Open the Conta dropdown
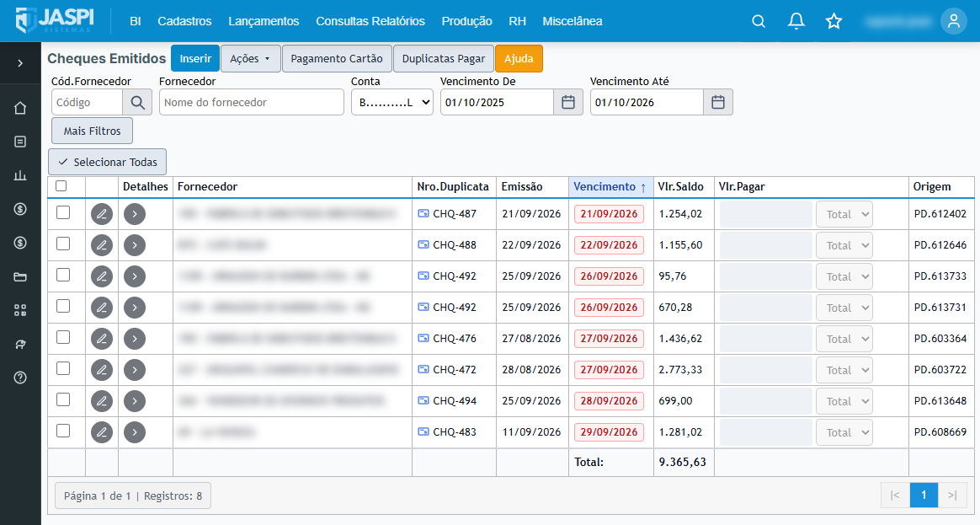Screen dimensions: 980x525 pos(391,103)
